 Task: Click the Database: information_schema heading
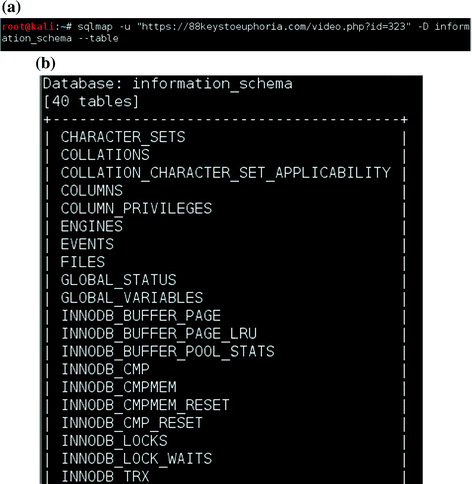[167, 84]
